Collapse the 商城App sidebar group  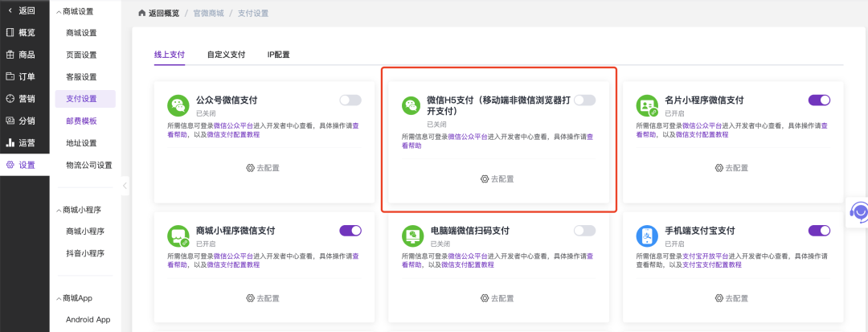click(59, 298)
